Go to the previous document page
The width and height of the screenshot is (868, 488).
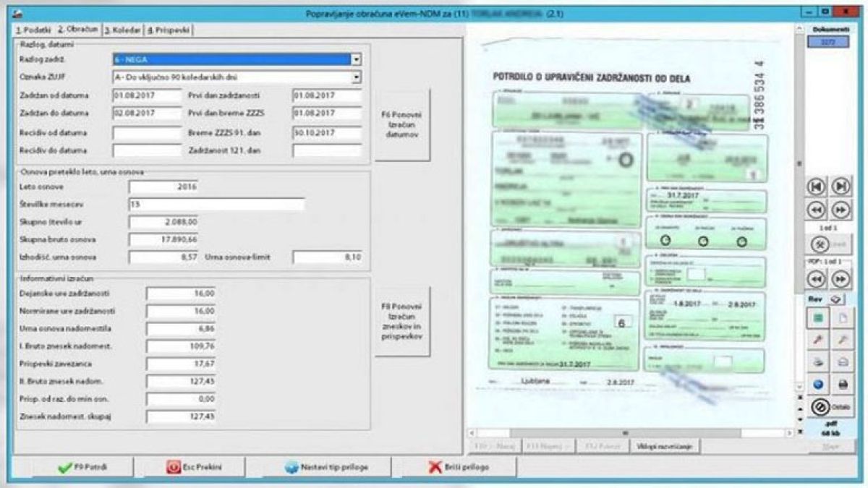click(817, 210)
